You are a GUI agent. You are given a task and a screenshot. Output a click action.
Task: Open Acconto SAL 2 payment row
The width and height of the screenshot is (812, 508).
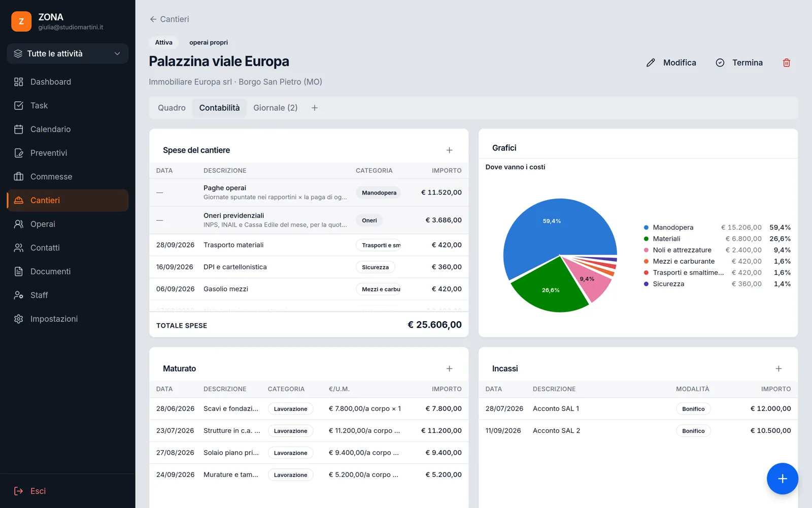click(x=638, y=431)
